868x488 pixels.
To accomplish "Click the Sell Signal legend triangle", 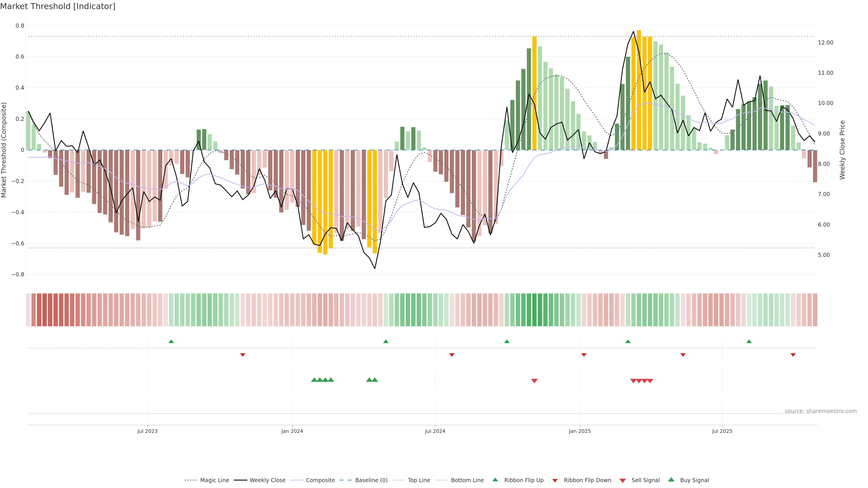I will pos(623,480).
